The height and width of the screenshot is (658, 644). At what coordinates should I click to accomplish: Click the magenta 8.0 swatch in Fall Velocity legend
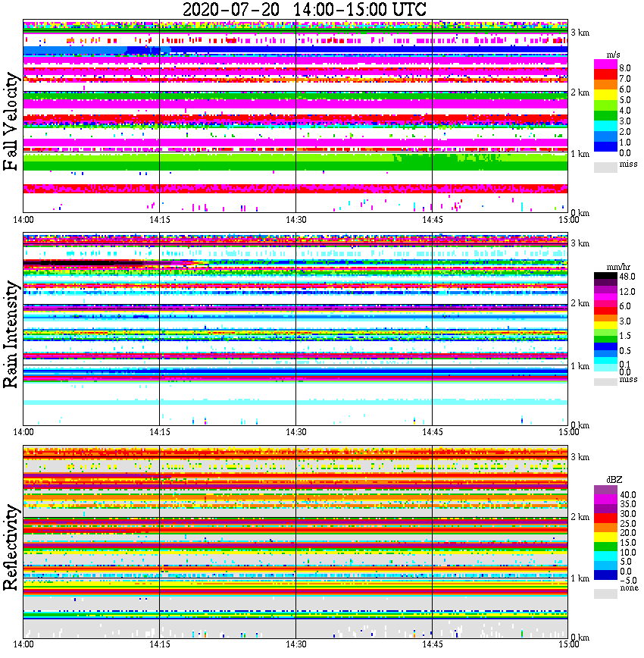tap(605, 64)
